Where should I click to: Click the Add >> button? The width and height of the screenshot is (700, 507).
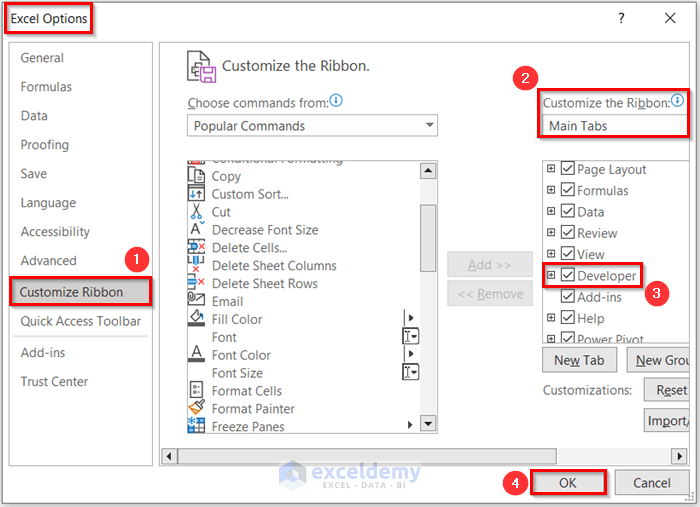(x=490, y=265)
